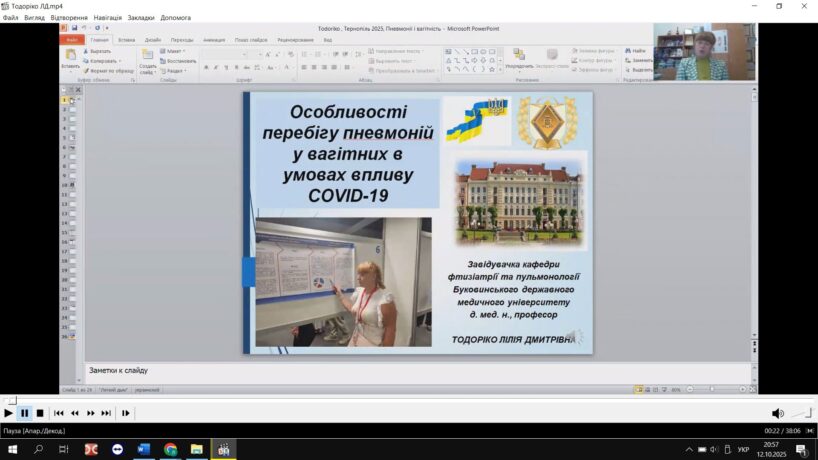Skip to the previous track
The image size is (818, 460).
(59, 413)
